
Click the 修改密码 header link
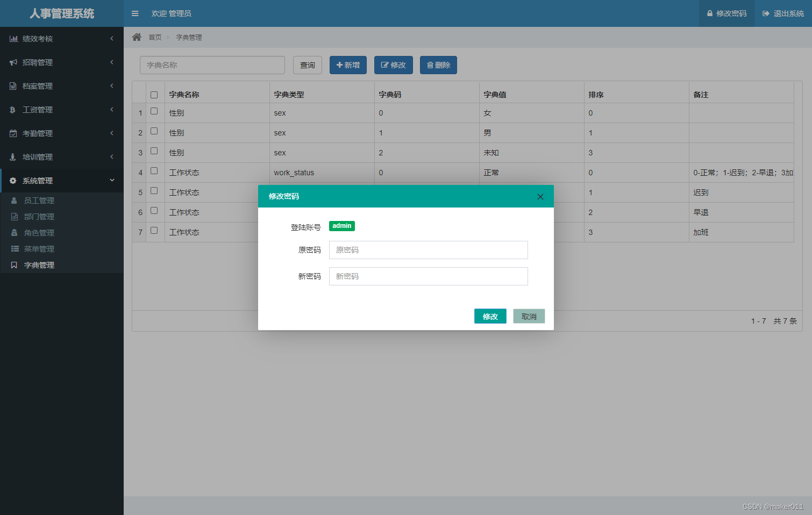click(x=726, y=13)
